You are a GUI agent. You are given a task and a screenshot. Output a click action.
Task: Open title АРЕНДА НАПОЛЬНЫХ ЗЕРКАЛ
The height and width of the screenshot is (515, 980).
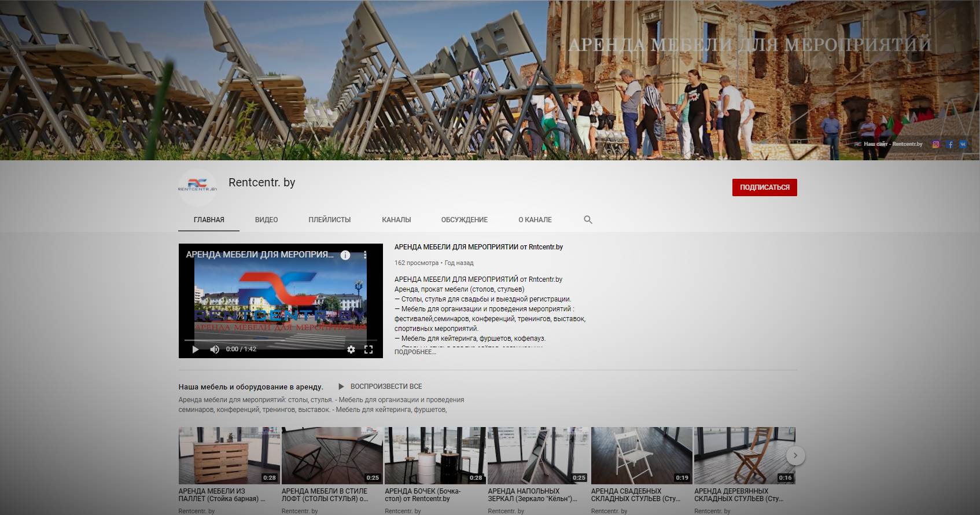533,495
